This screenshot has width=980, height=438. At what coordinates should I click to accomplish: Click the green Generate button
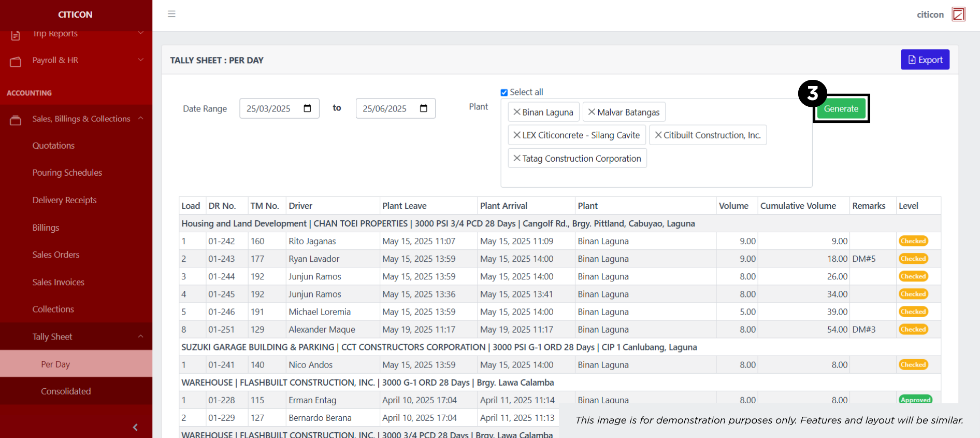tap(841, 109)
